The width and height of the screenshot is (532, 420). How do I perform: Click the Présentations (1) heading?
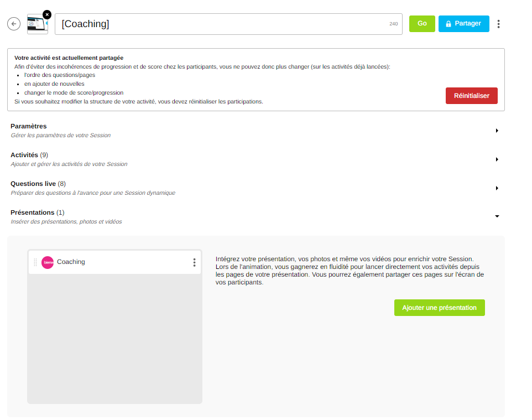37,212
